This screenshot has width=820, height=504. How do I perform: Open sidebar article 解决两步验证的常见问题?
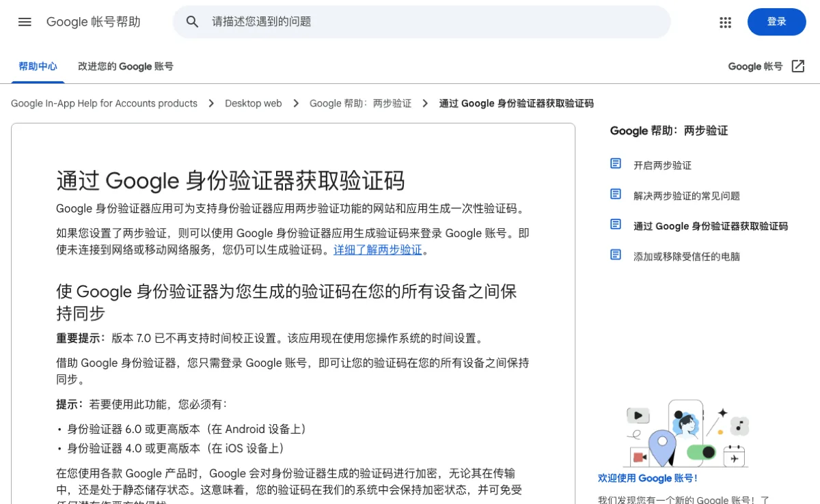point(687,196)
